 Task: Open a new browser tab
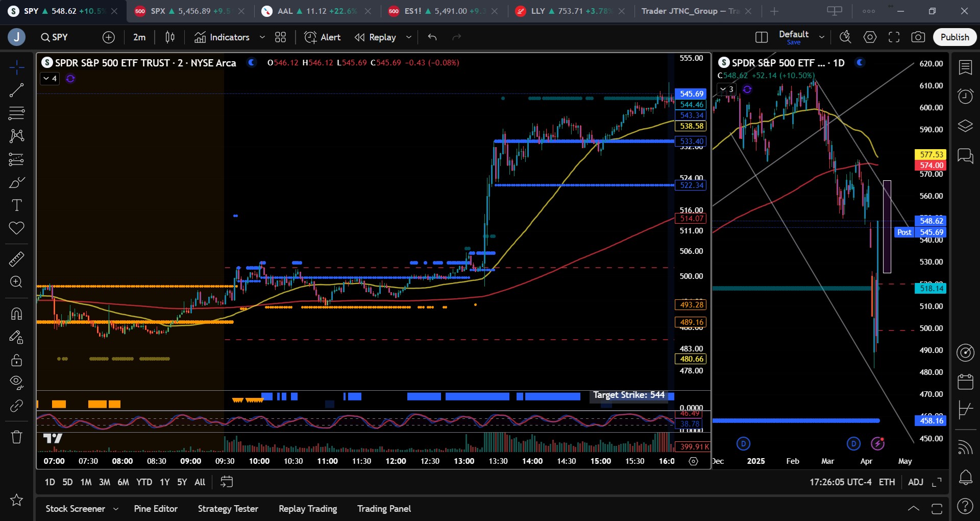tap(774, 11)
